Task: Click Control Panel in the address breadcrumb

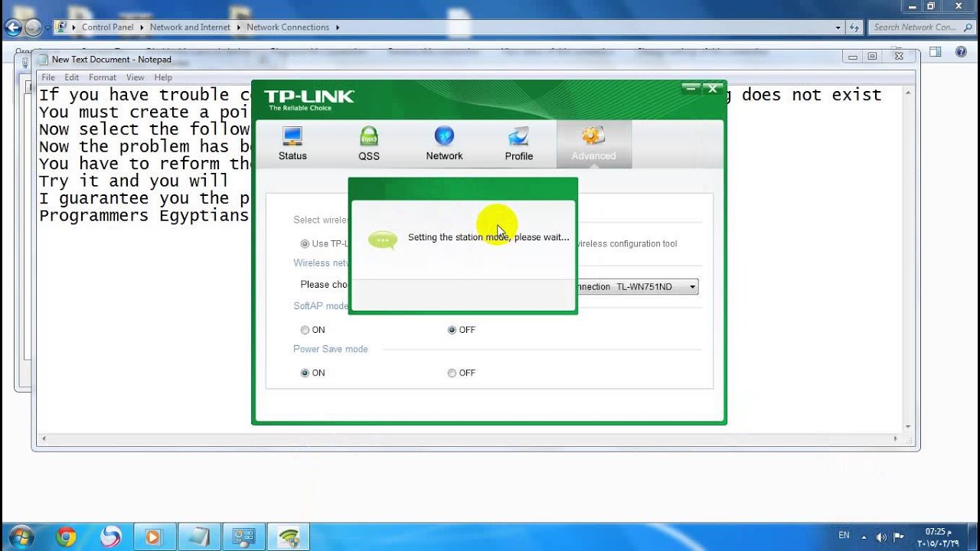Action: [107, 27]
